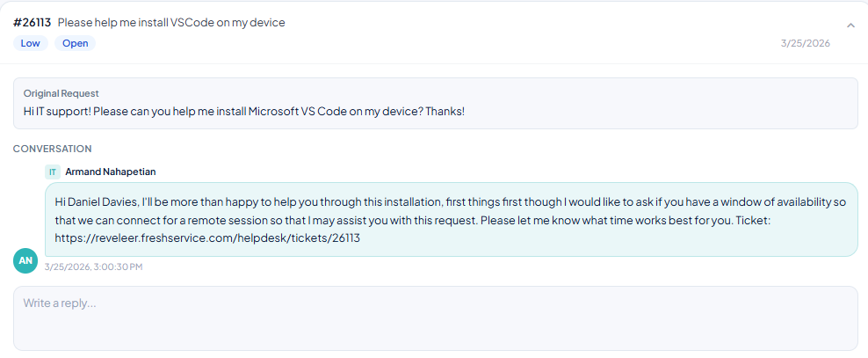
Task: Click the Original Request label
Action: click(61, 93)
